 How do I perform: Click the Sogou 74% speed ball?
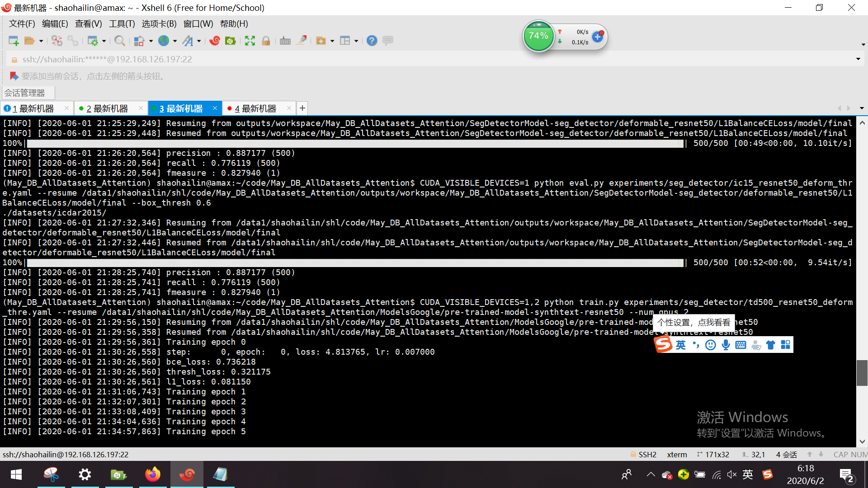coord(538,36)
